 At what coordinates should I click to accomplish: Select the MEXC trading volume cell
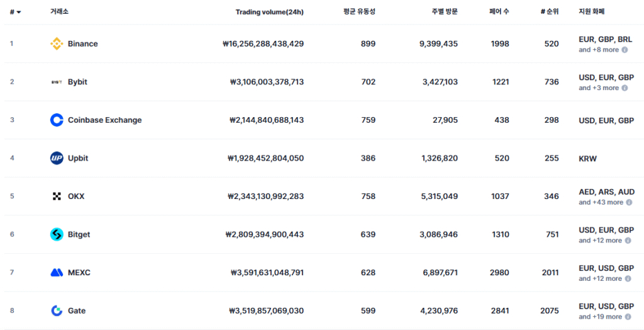coord(267,273)
